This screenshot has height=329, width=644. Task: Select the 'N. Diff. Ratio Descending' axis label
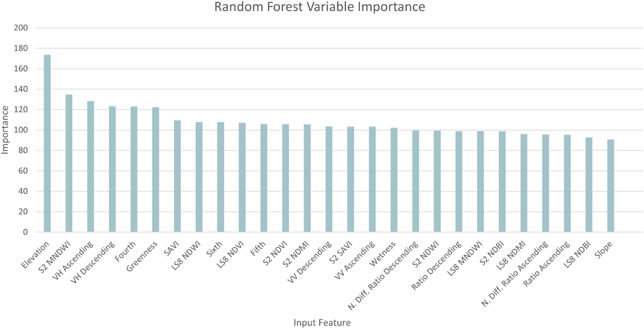384,275
